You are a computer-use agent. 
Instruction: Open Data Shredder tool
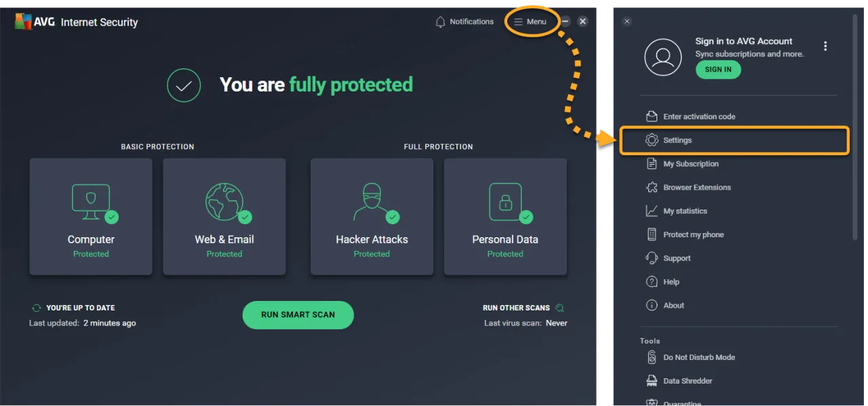pyautogui.click(x=688, y=381)
